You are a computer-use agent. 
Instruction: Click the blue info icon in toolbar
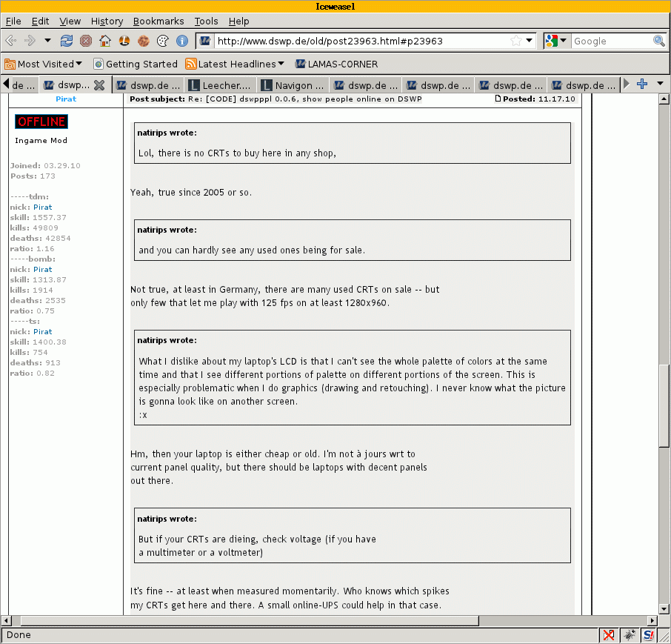click(x=182, y=41)
